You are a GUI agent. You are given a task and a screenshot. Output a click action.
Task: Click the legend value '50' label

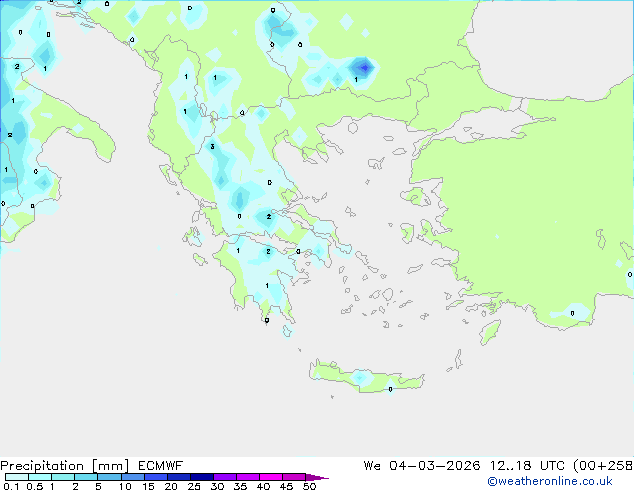[309, 486]
